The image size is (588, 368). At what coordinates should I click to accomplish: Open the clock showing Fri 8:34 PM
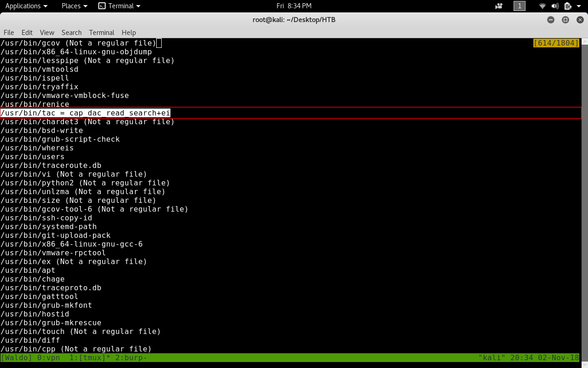point(294,6)
